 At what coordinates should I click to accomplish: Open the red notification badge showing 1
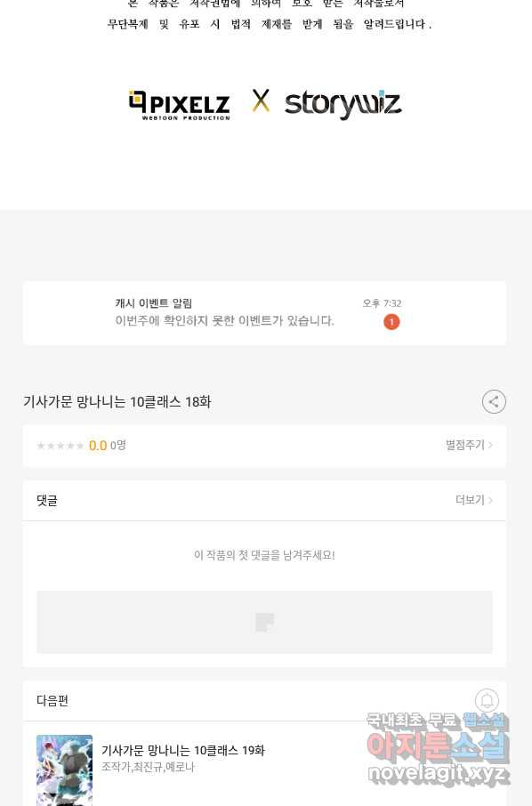(x=391, y=322)
